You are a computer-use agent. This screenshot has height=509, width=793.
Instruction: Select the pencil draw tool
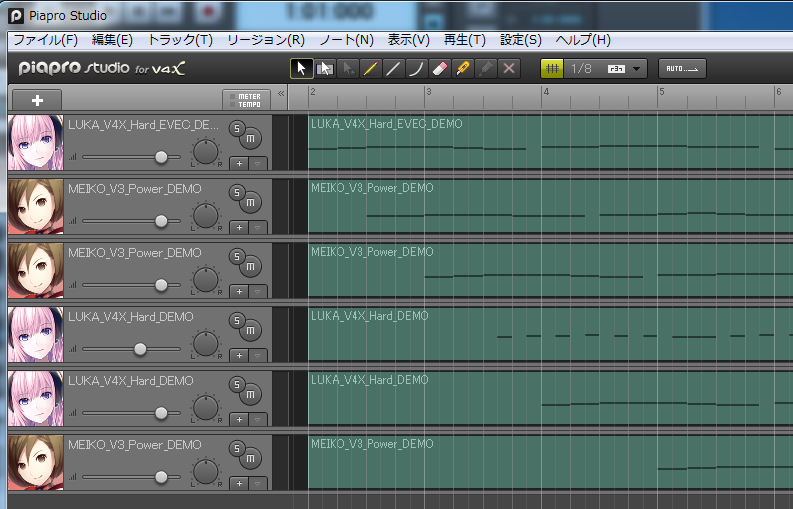point(371,68)
